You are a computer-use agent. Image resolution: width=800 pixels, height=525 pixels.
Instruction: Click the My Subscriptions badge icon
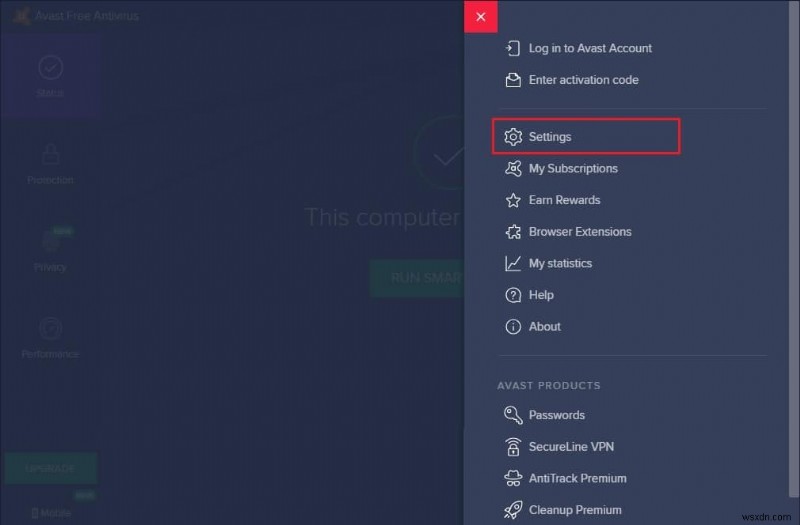point(513,168)
